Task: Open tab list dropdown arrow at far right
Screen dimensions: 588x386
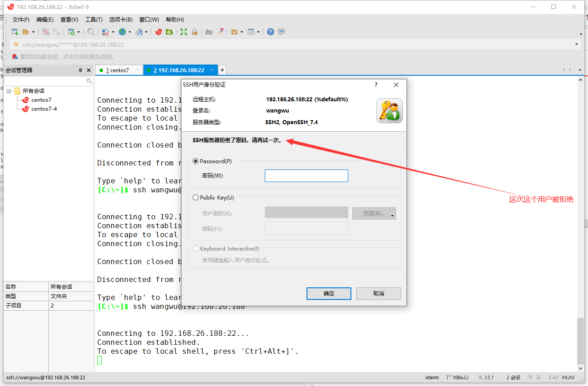Action: [580, 70]
